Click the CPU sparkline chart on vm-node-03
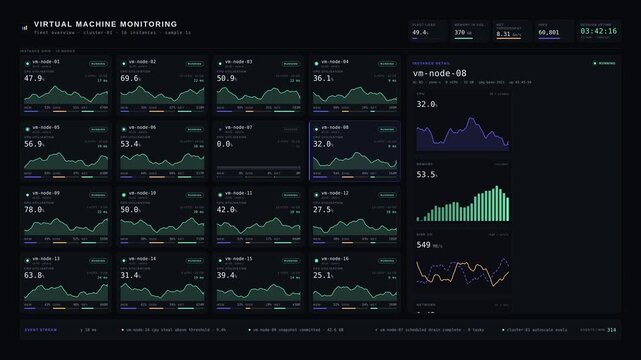 pos(259,95)
